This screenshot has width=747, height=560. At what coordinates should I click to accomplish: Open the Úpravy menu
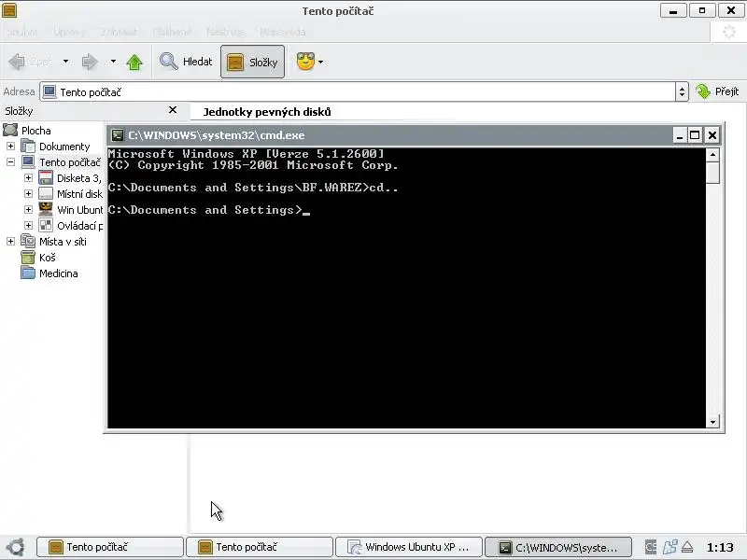click(69, 32)
